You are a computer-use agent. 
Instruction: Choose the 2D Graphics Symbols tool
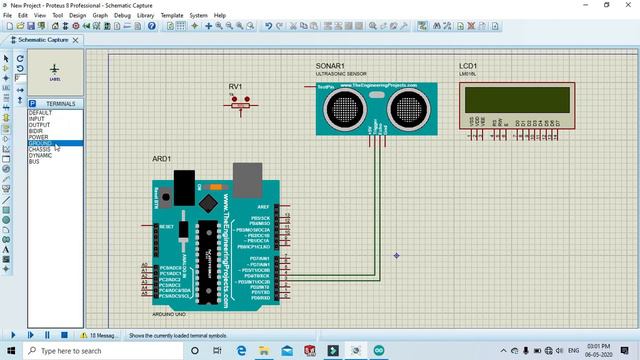point(6,259)
